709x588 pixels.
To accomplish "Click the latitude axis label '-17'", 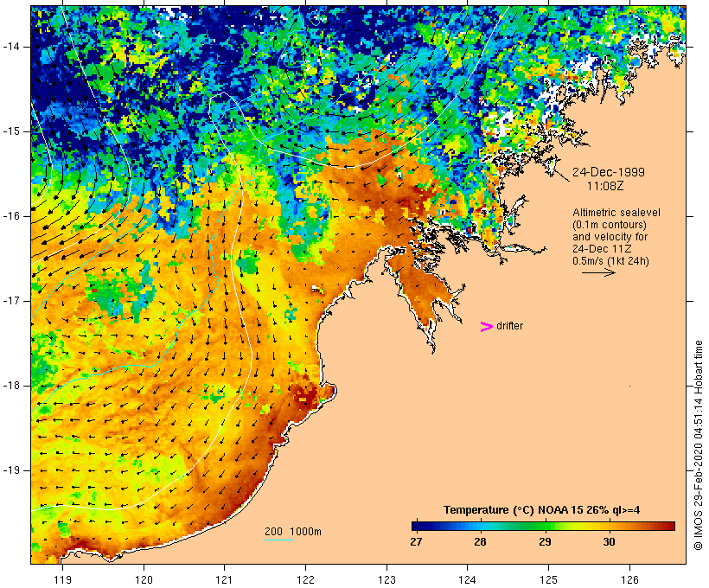I will [x=11, y=301].
